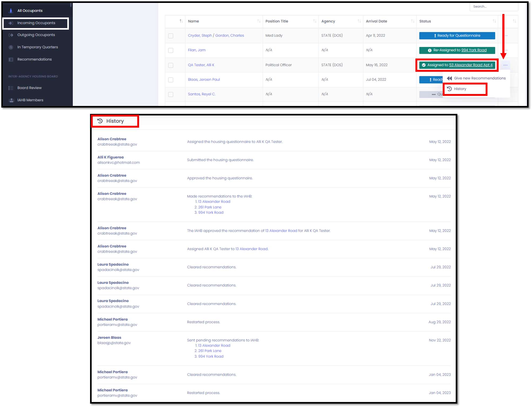The width and height of the screenshot is (532, 407).
Task: Open three-dot menu for Cryder, Steph row
Action: (x=506, y=36)
